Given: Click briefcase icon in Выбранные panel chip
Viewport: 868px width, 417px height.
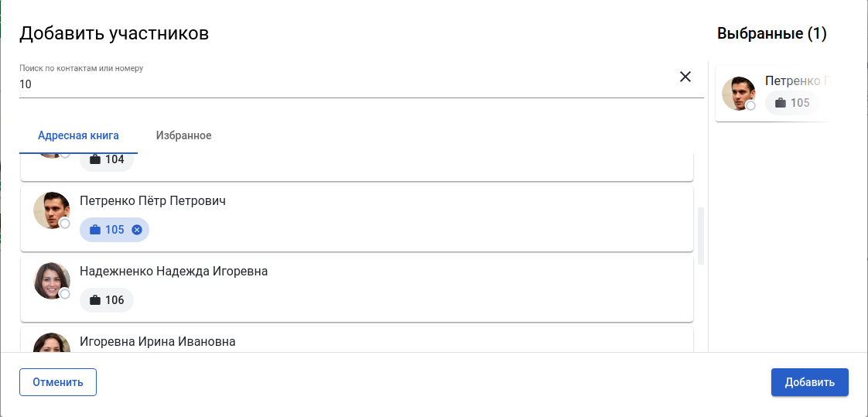Looking at the screenshot, I should pyautogui.click(x=780, y=103).
